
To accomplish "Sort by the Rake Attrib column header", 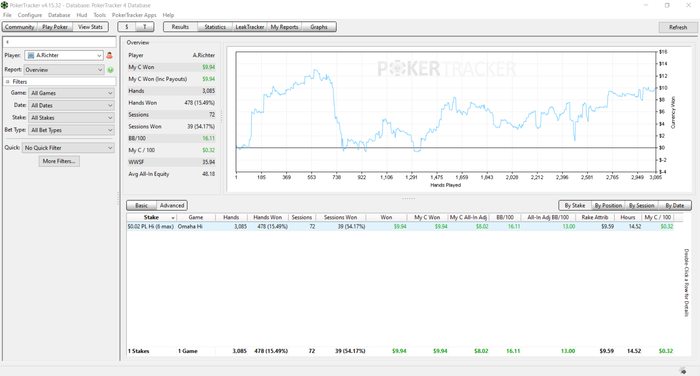I will coord(595,217).
